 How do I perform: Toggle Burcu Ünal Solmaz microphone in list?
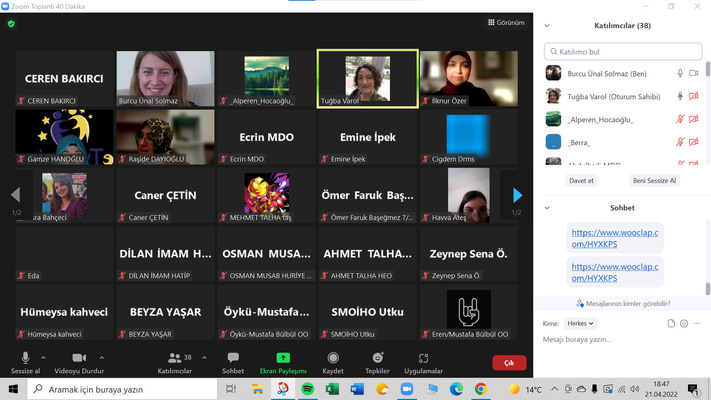pyautogui.click(x=680, y=73)
